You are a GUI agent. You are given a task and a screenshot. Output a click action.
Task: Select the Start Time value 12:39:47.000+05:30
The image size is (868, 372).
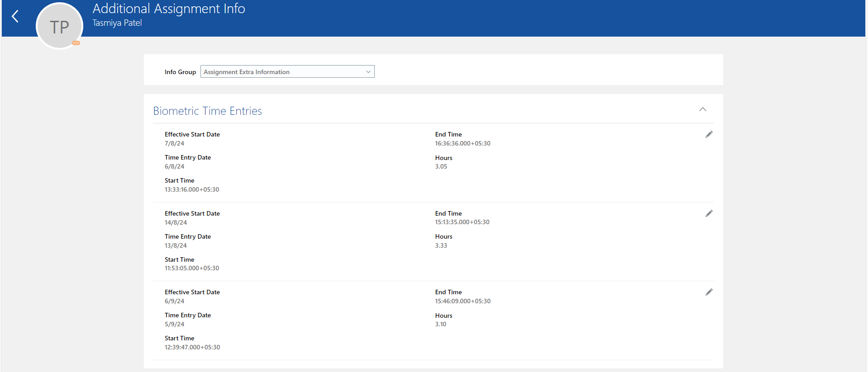coord(192,347)
